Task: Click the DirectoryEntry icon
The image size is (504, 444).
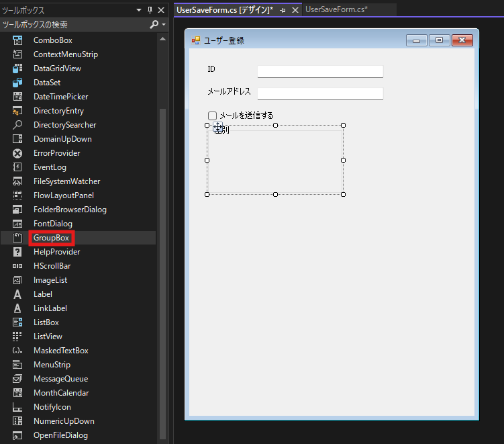Action: click(17, 111)
